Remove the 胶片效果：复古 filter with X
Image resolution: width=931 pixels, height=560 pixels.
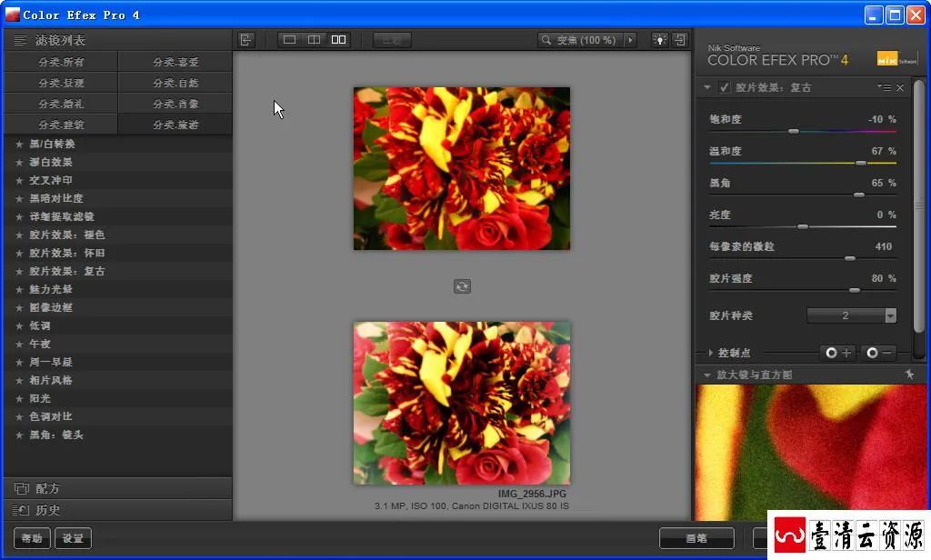pos(900,88)
